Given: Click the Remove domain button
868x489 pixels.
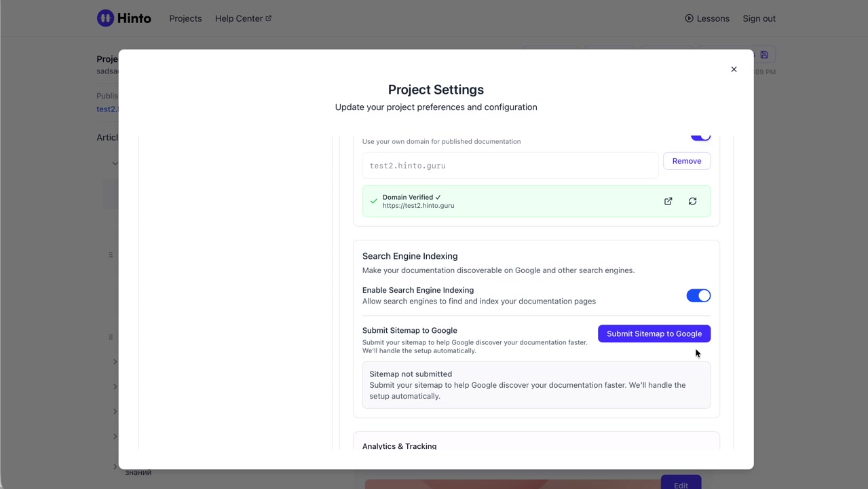Looking at the screenshot, I should click(x=686, y=161).
